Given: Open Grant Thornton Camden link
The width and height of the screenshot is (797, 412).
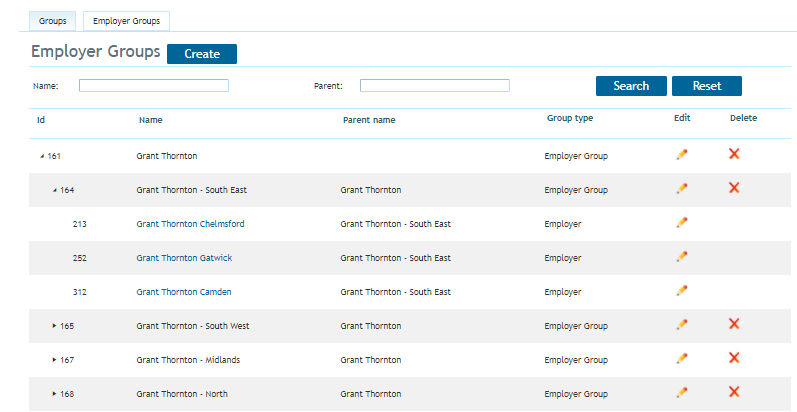Looking at the screenshot, I should point(183,292).
